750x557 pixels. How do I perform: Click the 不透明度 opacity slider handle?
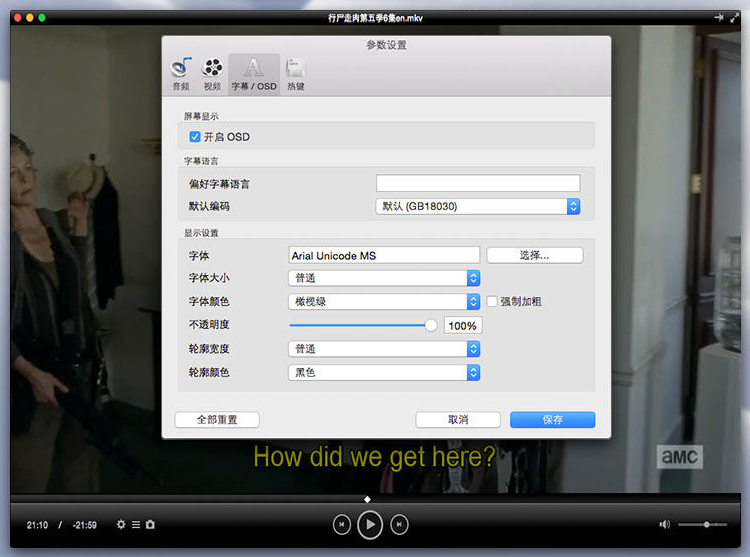point(430,325)
